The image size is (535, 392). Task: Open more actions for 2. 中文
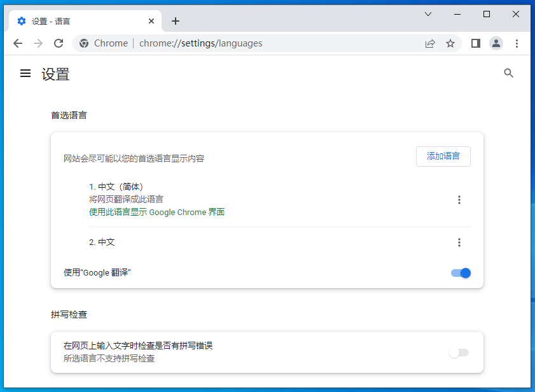(x=459, y=242)
